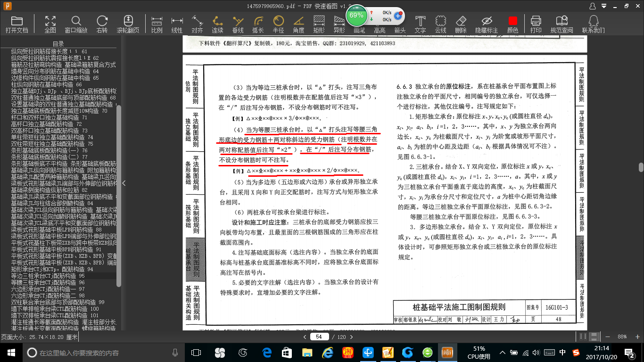
Task: Open bookmark 六边形承台CTj配筋构造二 98
Action: point(48,296)
